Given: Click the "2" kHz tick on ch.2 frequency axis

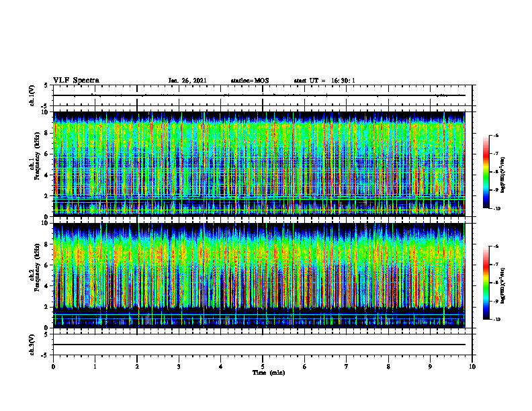Looking at the screenshot, I should pos(46,307).
